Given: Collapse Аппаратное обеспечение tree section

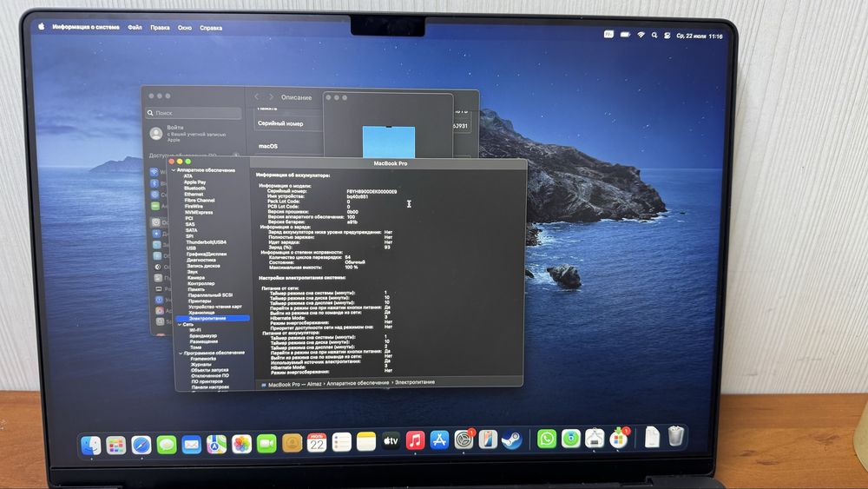Looking at the screenshot, I should tap(174, 170).
